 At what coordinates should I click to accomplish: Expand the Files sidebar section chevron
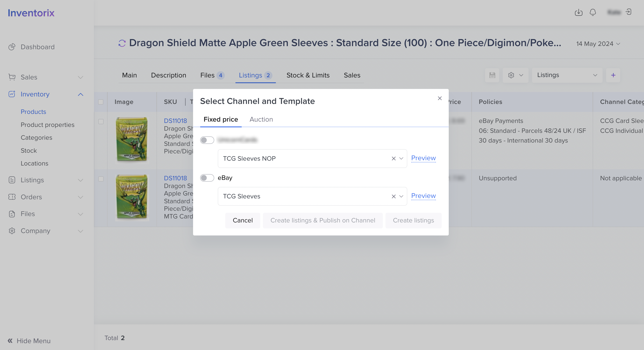click(x=80, y=214)
